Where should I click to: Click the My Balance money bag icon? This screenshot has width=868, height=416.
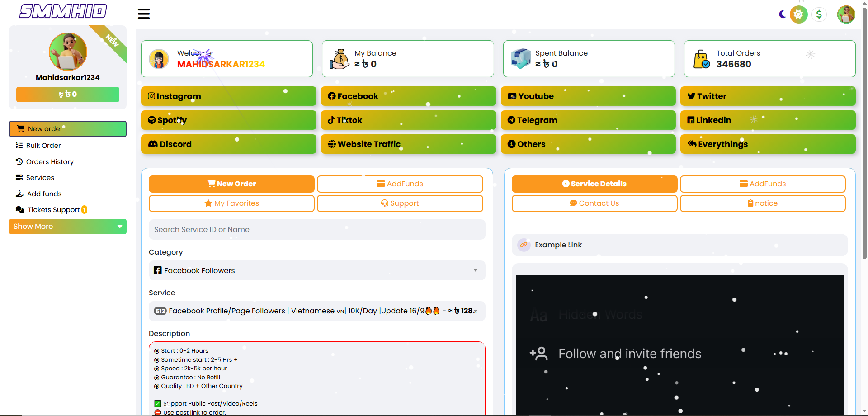[340, 59]
